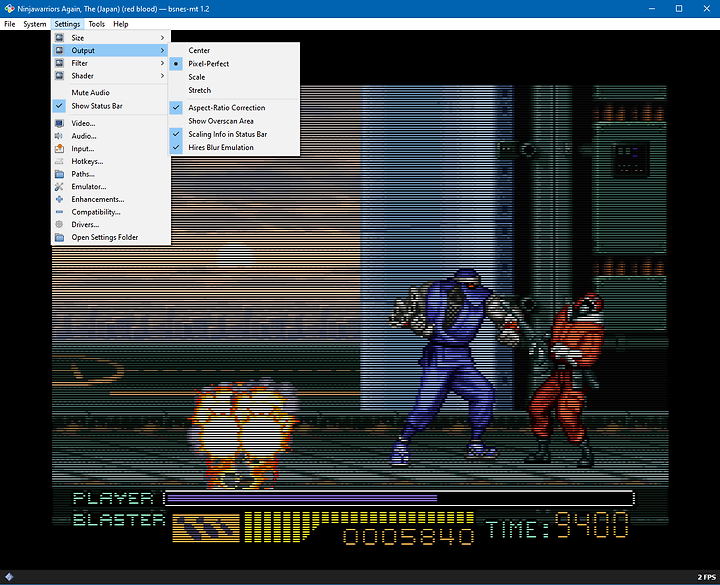720x585 pixels.
Task: Click the Filter menu icon
Action: 59,63
